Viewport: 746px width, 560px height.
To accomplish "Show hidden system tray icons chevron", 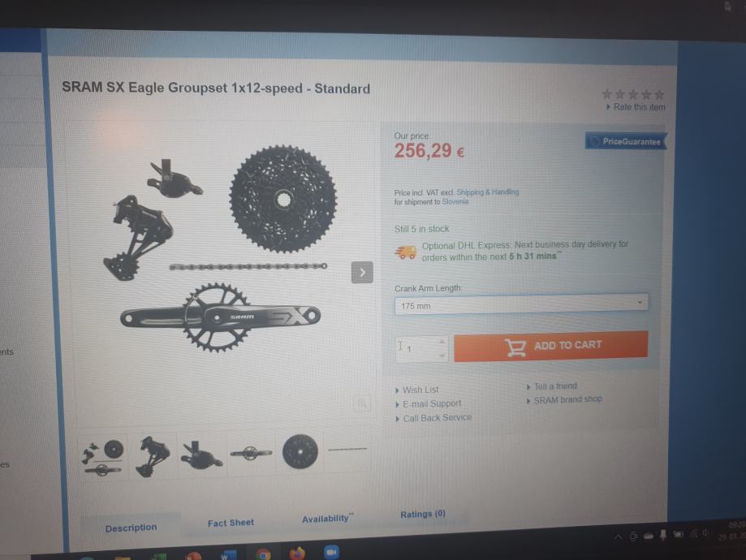I will [x=618, y=536].
